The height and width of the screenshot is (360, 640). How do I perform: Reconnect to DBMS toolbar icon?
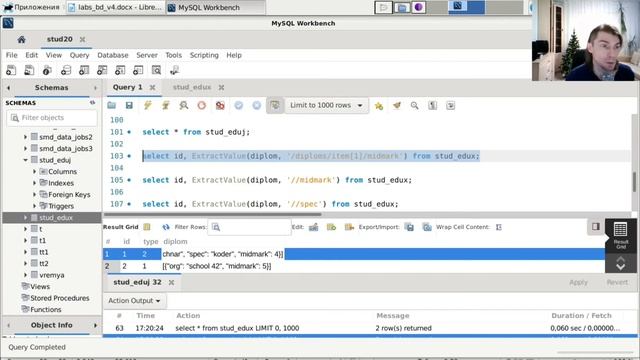174,70
